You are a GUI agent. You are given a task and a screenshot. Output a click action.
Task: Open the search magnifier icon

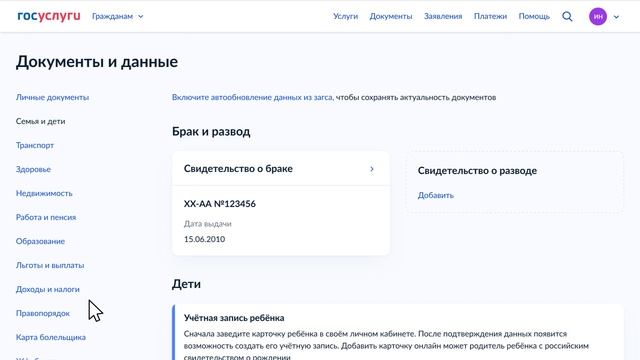[x=567, y=16]
